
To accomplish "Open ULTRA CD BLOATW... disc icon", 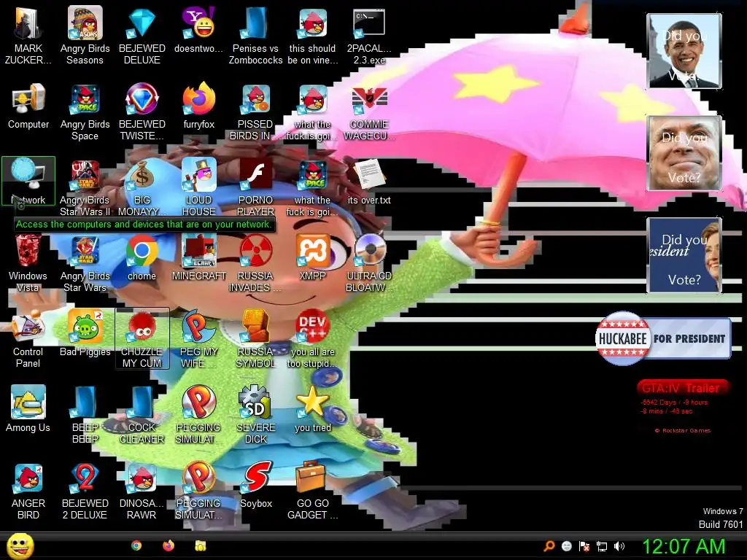I will (369, 263).
